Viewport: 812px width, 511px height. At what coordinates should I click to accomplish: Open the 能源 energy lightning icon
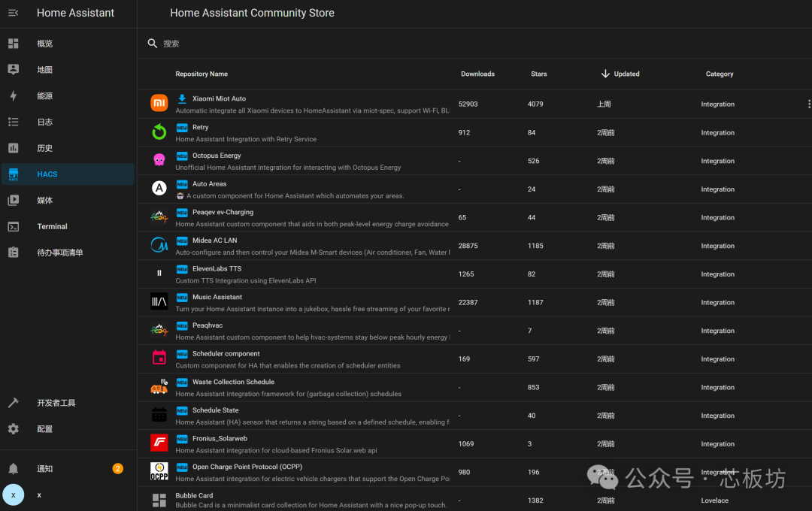14,95
